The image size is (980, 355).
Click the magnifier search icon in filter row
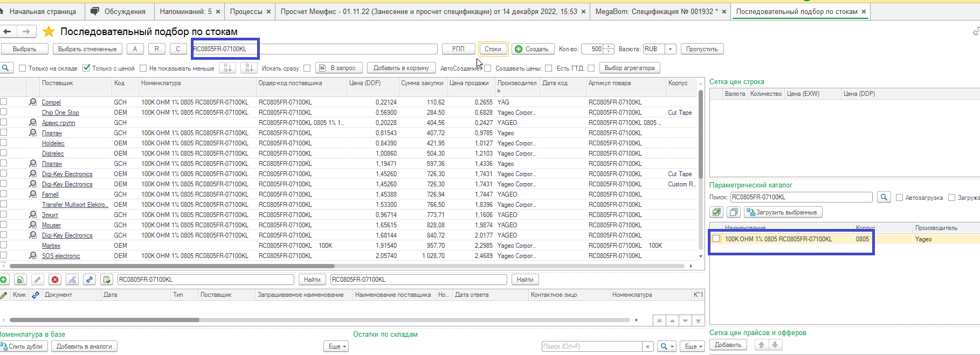(x=6, y=68)
